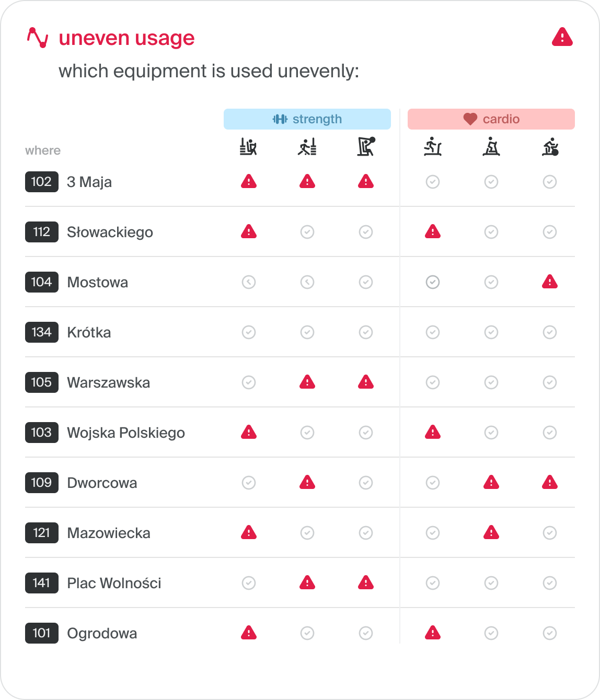This screenshot has width=600, height=700.
Task: Select the 105 Warszawska location row
Action: click(x=300, y=382)
